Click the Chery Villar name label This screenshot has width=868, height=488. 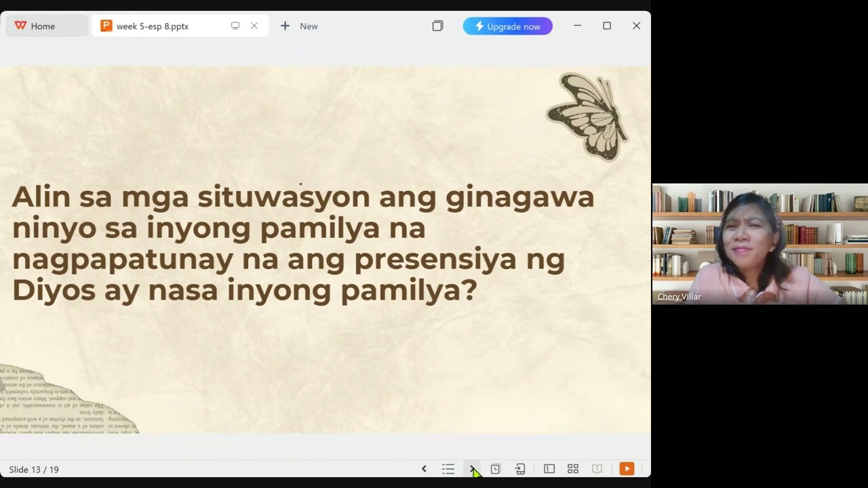click(679, 297)
